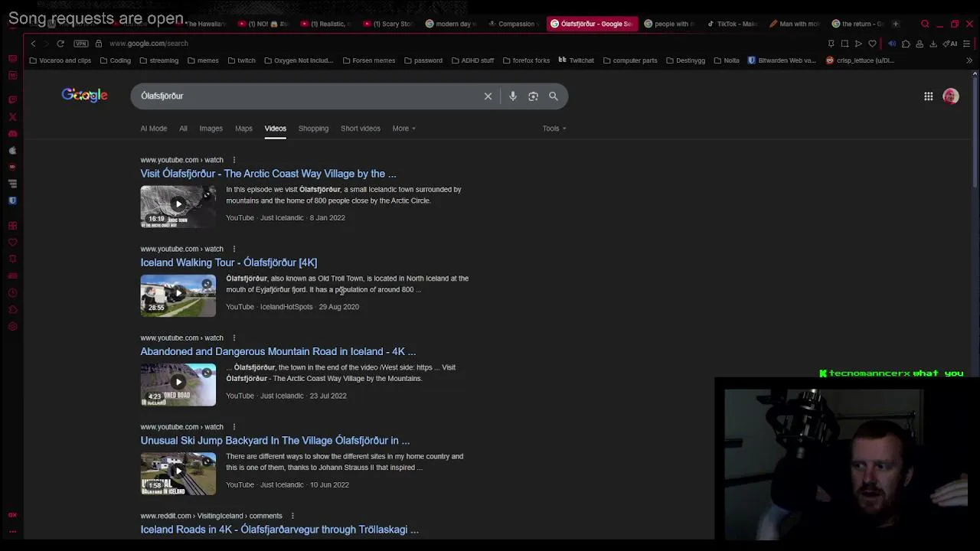Image resolution: width=980 pixels, height=551 pixels.
Task: Open options for the Visit Ólafsfjörður result
Action: (x=234, y=160)
